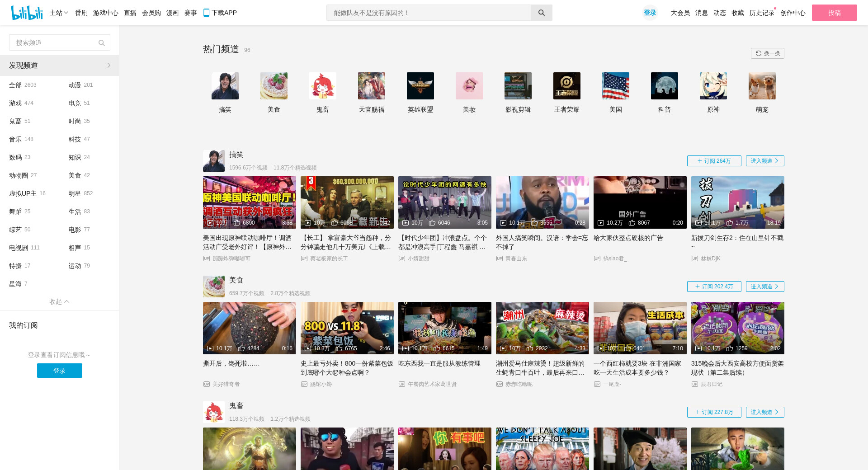Focus the 搜索频道 input field
Image resolution: width=868 pixels, height=470 pixels.
(54, 43)
